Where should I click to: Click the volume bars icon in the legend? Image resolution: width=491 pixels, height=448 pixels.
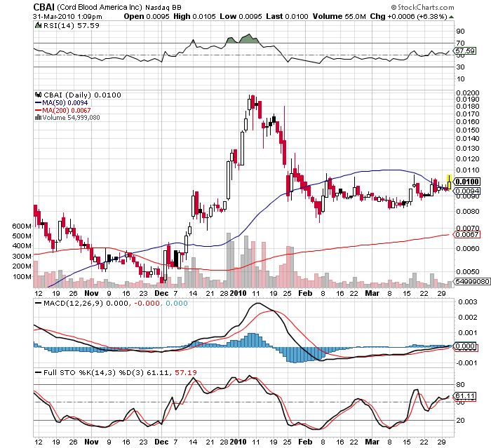click(x=38, y=117)
